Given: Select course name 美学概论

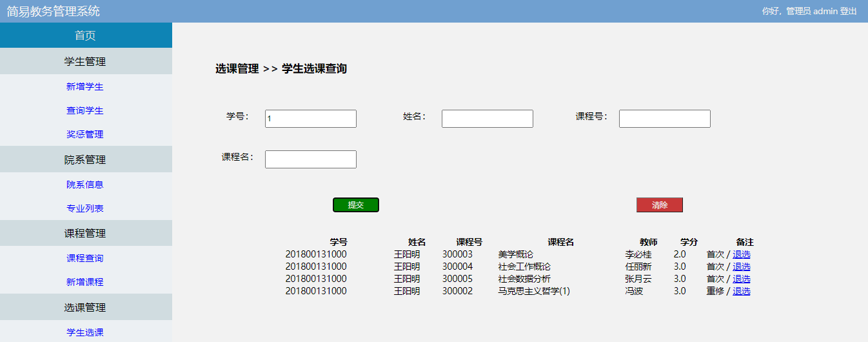Looking at the screenshot, I should click(516, 254).
